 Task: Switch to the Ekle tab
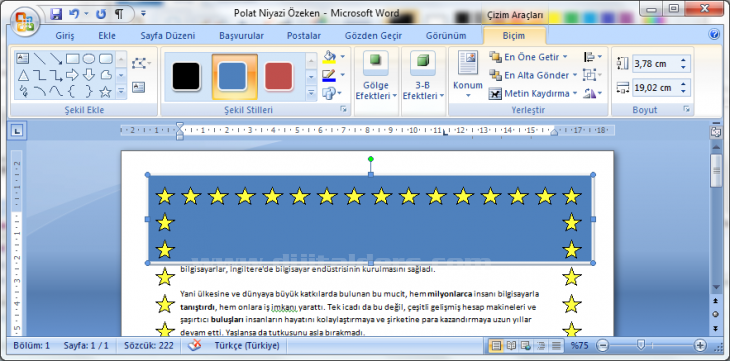107,36
